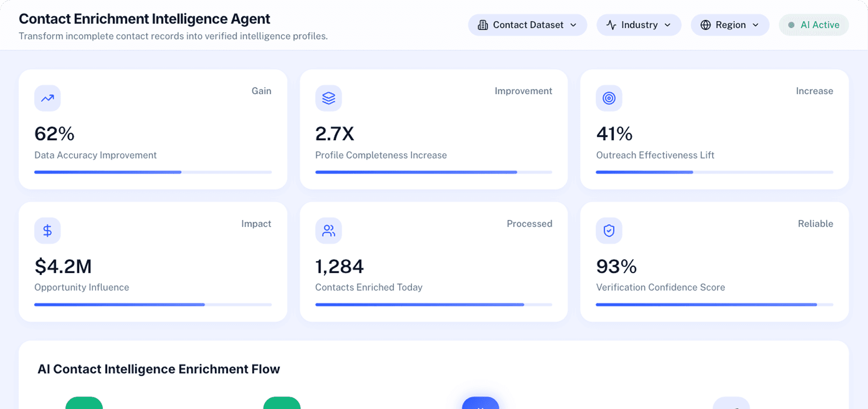Screen dimensions: 868x409
Task: Click the Contacts Enriched Today progress bar
Action: tap(434, 305)
